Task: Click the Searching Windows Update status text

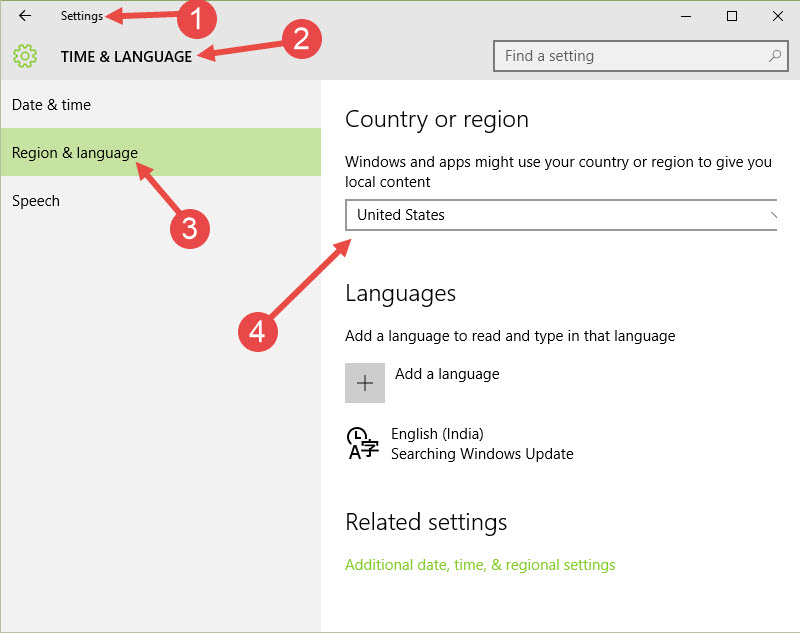Action: coord(482,453)
